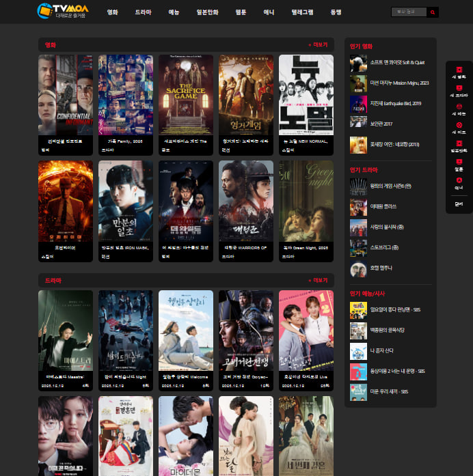
Task: Open the 낮에 뜨는 달 drama poster
Action: [246, 436]
